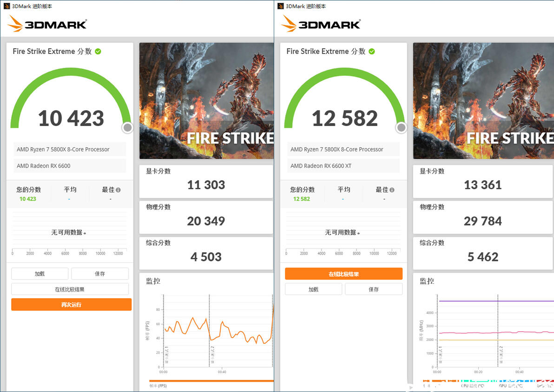Click the CPU 温度 (°C) legend entry in the right window
The height and width of the screenshot is (392, 554).
point(472,386)
